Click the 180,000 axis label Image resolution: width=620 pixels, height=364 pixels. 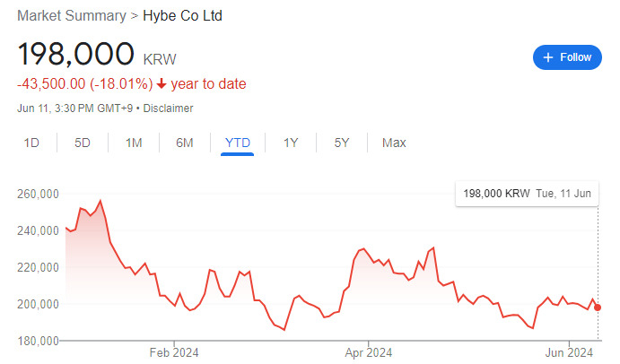[38, 341]
